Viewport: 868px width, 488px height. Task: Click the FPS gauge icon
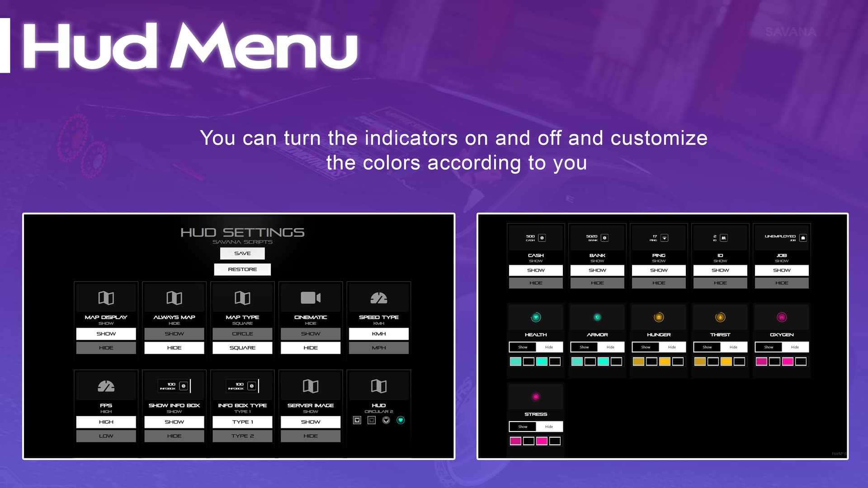pyautogui.click(x=106, y=386)
